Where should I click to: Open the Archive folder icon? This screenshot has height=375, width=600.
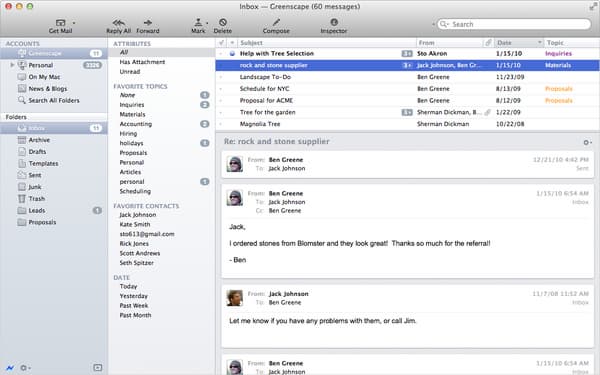tap(22, 140)
